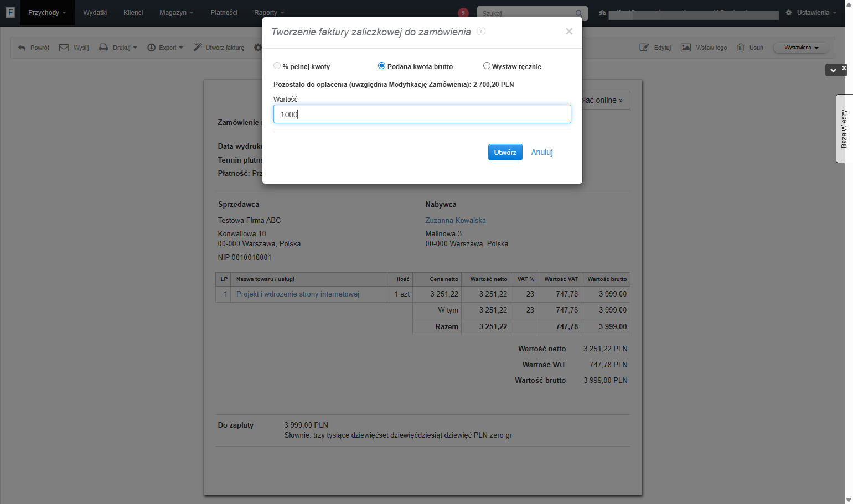853x504 pixels.
Task: Open the Wystawiona status dropdown
Action: [801, 48]
